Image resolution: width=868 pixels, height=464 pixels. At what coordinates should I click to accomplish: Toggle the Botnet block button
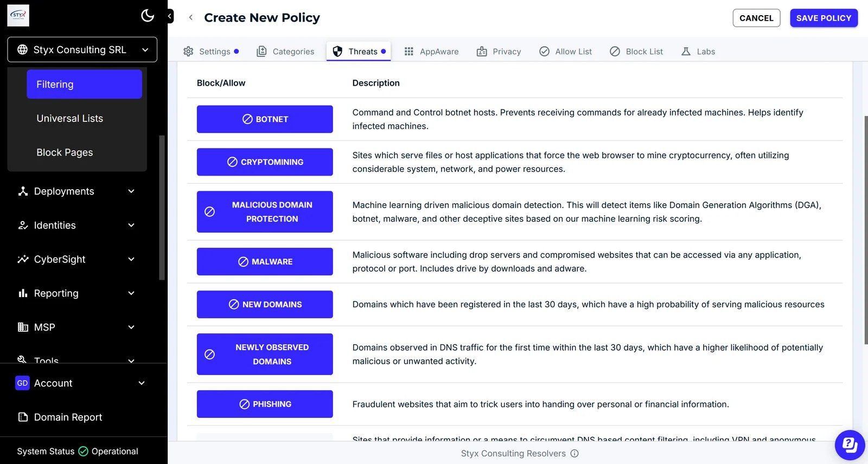click(265, 119)
